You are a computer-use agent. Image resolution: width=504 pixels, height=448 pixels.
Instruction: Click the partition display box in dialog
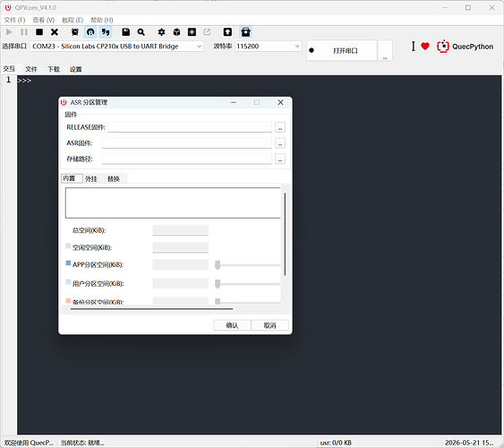point(173,202)
